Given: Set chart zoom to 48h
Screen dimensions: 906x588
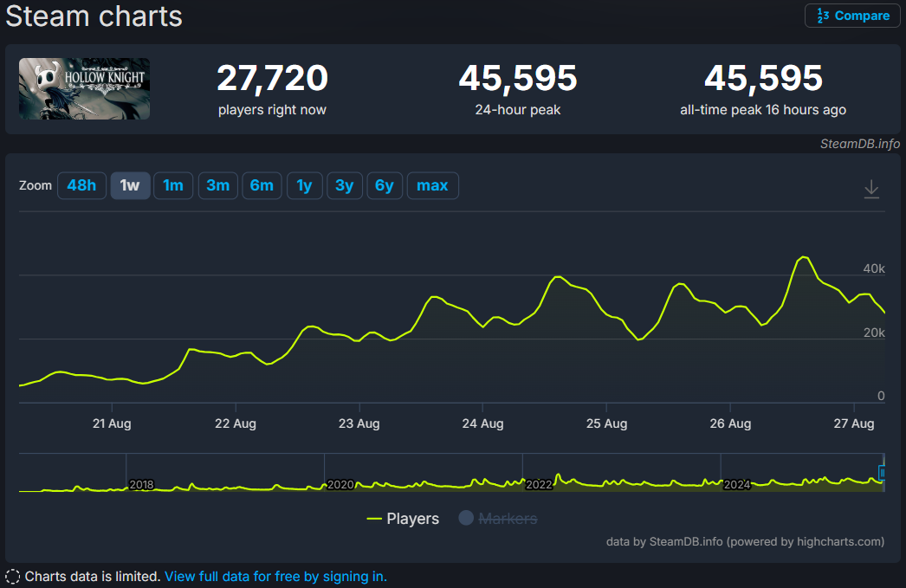Looking at the screenshot, I should pyautogui.click(x=81, y=185).
